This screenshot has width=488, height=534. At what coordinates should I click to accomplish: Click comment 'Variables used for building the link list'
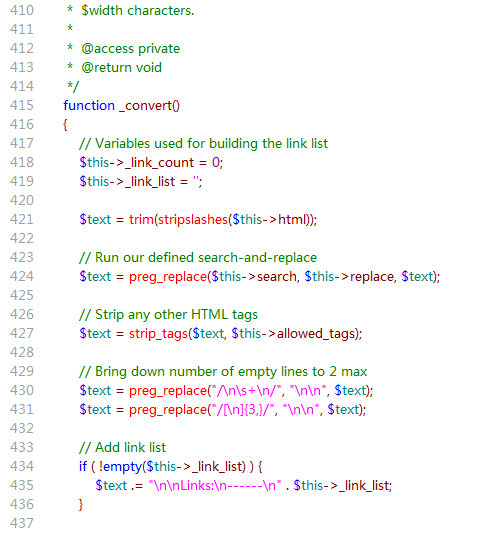[x=211, y=144]
